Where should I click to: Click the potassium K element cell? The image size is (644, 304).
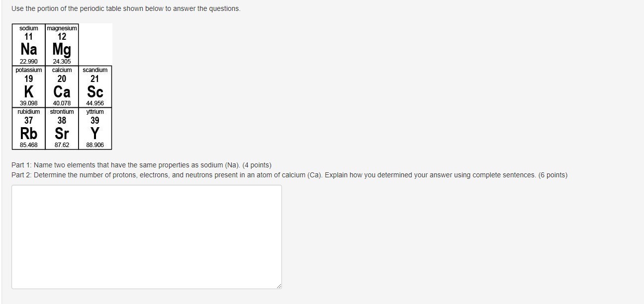tap(29, 86)
